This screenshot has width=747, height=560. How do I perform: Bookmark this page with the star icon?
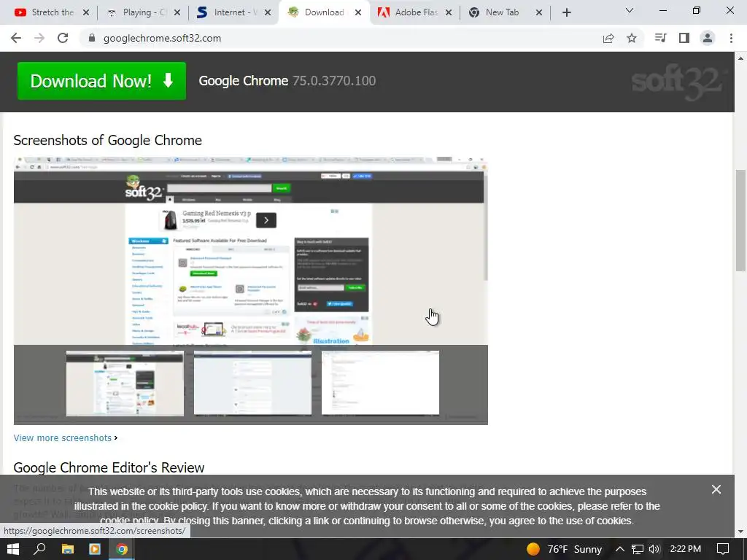click(632, 38)
